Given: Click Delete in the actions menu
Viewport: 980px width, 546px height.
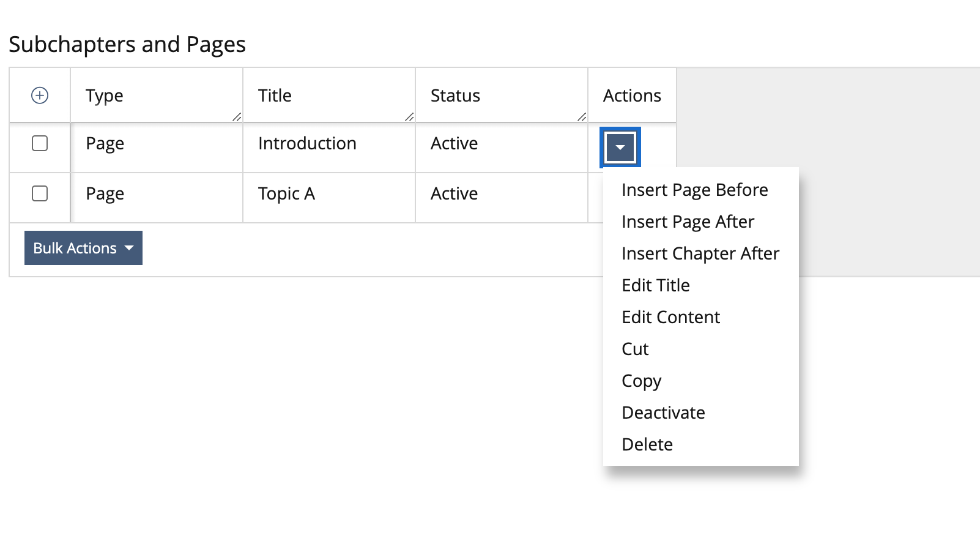Looking at the screenshot, I should (647, 444).
